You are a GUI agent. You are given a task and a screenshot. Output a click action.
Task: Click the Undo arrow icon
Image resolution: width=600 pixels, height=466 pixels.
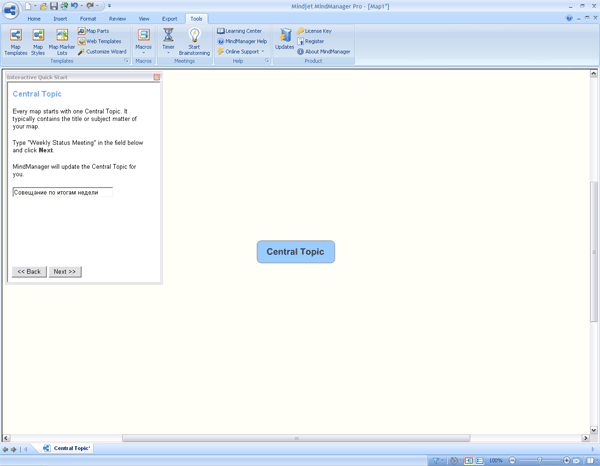tap(74, 6)
